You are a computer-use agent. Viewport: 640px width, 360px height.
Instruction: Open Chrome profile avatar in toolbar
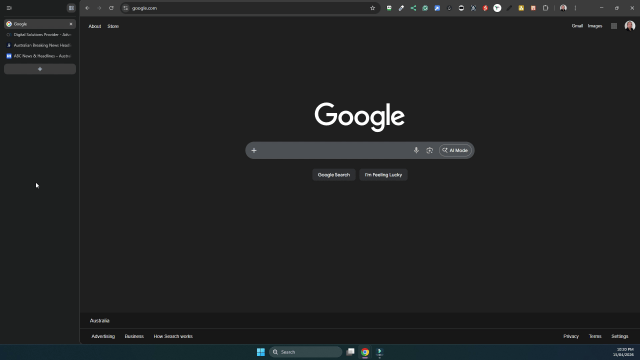click(x=563, y=8)
